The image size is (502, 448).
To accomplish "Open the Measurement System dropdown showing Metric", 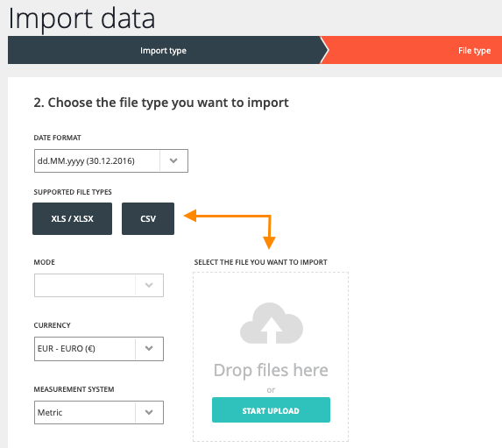I will [x=99, y=412].
